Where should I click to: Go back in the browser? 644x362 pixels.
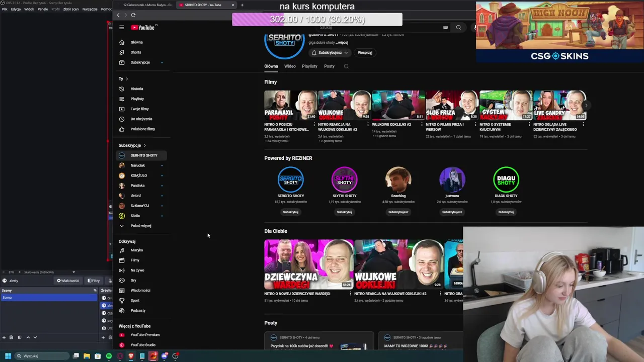coord(118,15)
